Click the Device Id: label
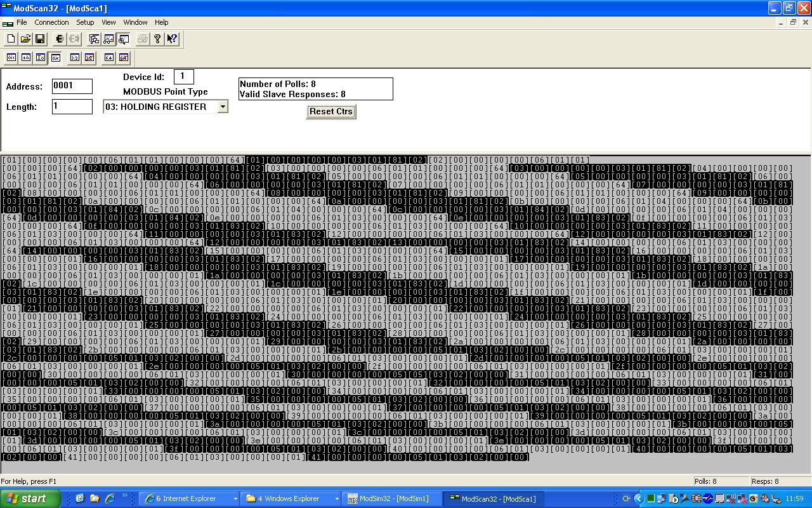 [143, 77]
